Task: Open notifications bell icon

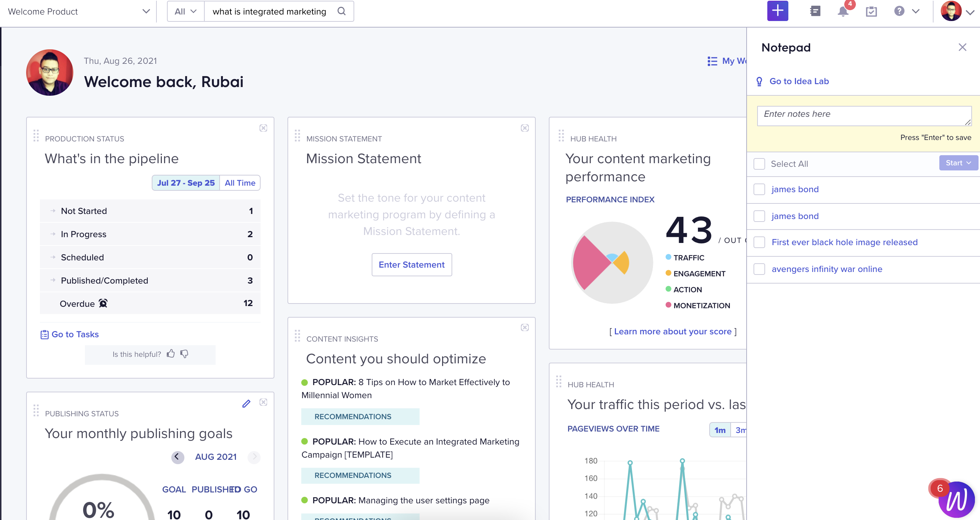Action: (x=843, y=11)
